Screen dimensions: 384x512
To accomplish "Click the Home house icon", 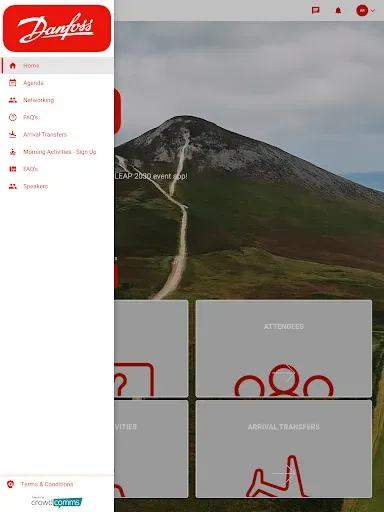I will coord(13,66).
